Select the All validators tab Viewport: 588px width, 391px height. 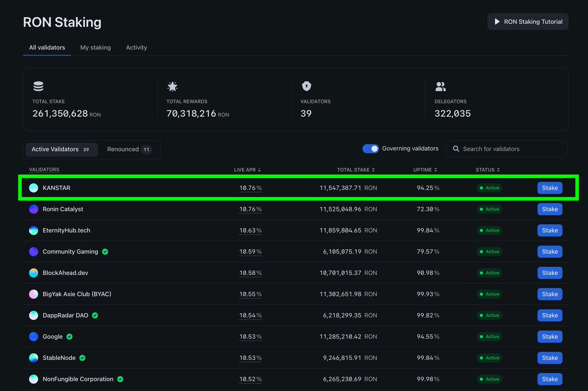point(47,48)
